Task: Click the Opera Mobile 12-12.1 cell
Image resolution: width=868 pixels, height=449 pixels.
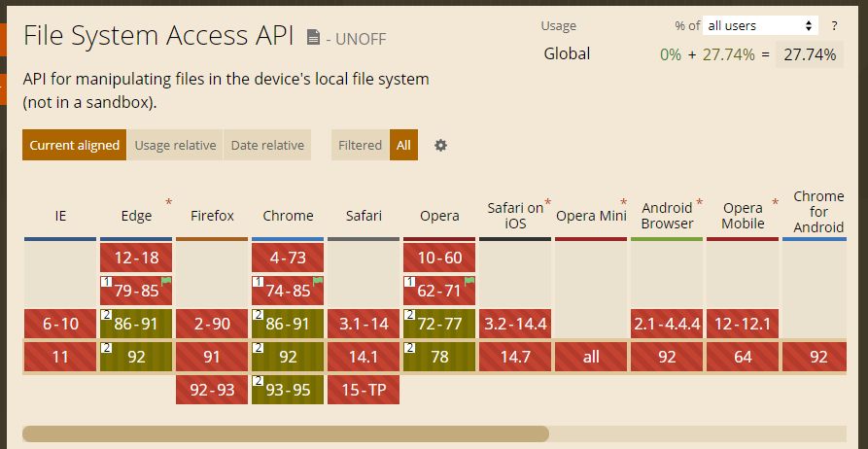Action: 743,324
